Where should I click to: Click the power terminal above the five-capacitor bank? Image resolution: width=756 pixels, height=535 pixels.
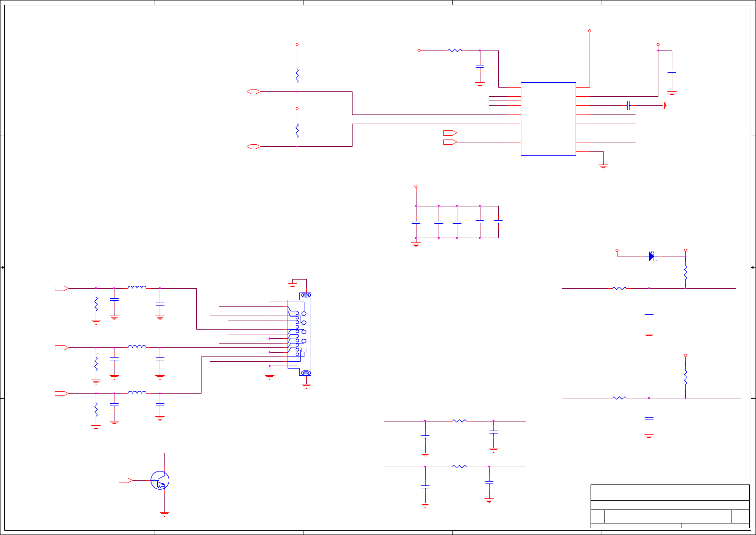pyautogui.click(x=416, y=186)
